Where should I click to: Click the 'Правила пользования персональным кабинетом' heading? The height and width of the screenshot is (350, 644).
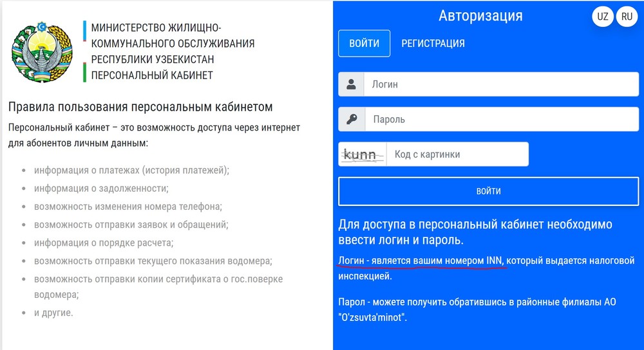(141, 107)
